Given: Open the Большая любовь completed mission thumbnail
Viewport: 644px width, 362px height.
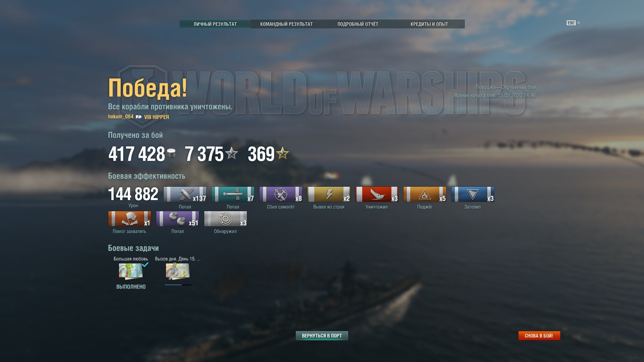Looking at the screenshot, I should (x=131, y=271).
